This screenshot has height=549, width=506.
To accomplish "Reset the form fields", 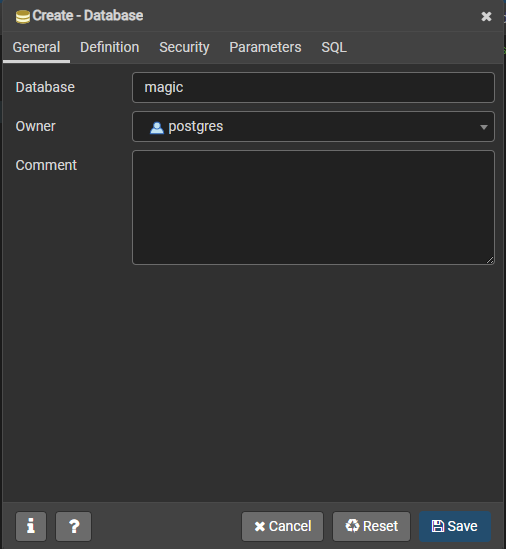I will (372, 526).
